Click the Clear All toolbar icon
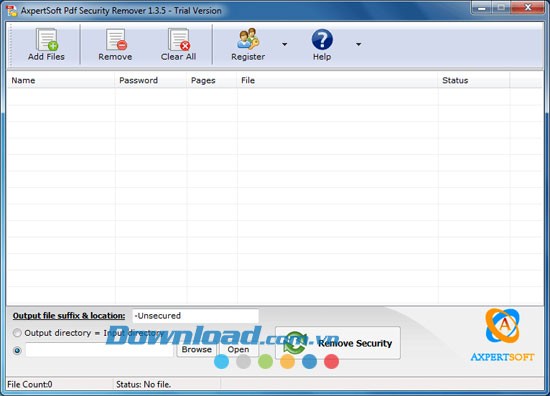 pos(179,44)
